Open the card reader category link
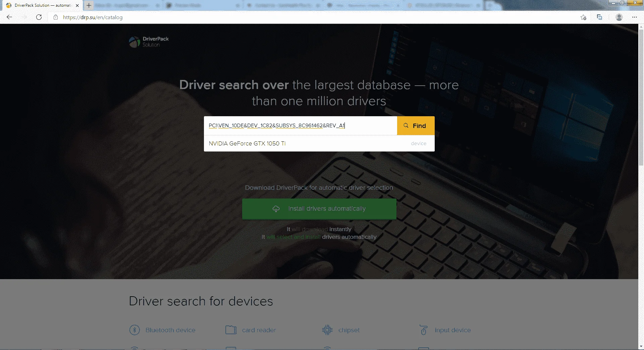Screen dimensions: 644x350 tap(259, 330)
